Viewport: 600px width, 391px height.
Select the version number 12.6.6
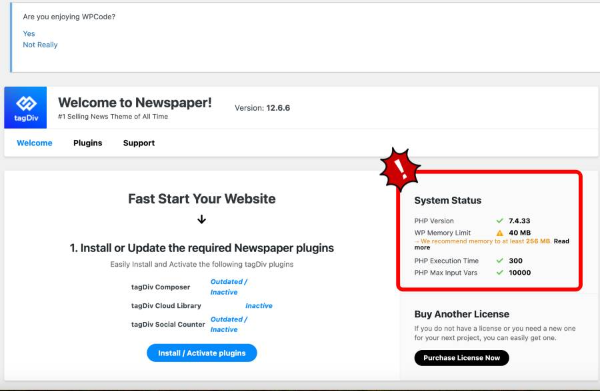(x=278, y=108)
